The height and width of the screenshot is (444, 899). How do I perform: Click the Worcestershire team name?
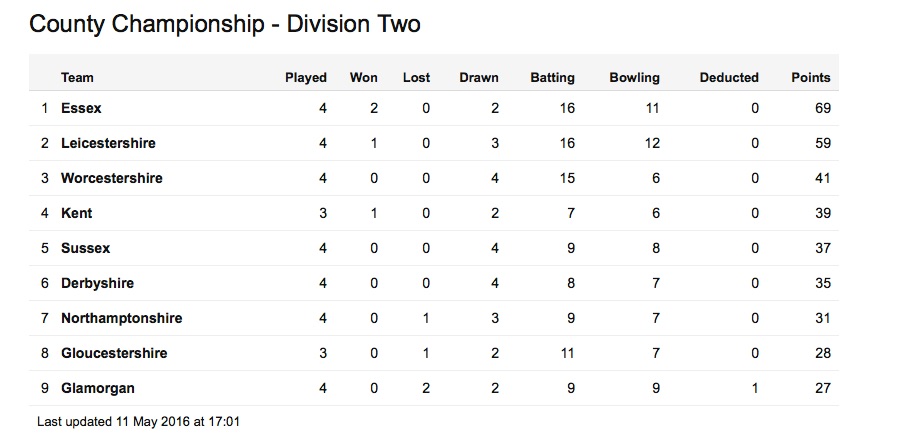[x=112, y=178]
